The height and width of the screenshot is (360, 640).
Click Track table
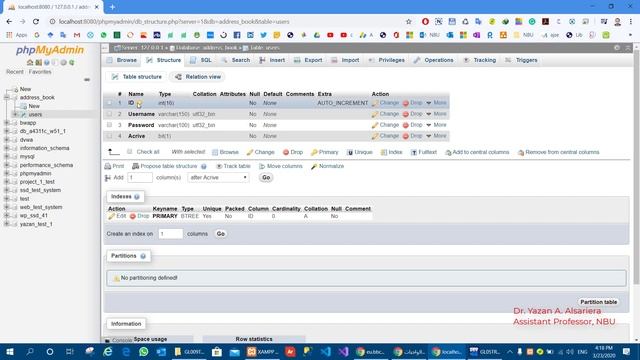tap(233, 166)
